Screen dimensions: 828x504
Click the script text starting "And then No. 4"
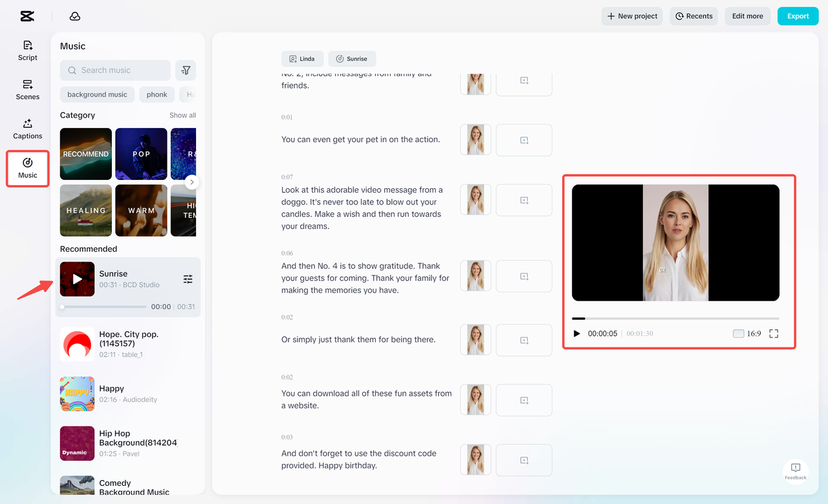(365, 278)
